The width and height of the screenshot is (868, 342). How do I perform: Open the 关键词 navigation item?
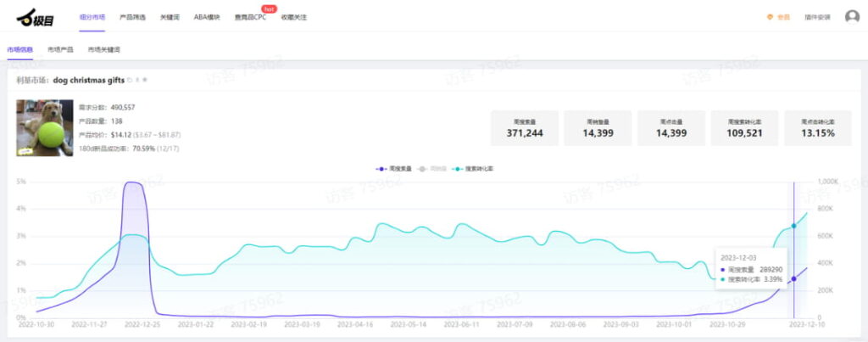pyautogui.click(x=170, y=16)
